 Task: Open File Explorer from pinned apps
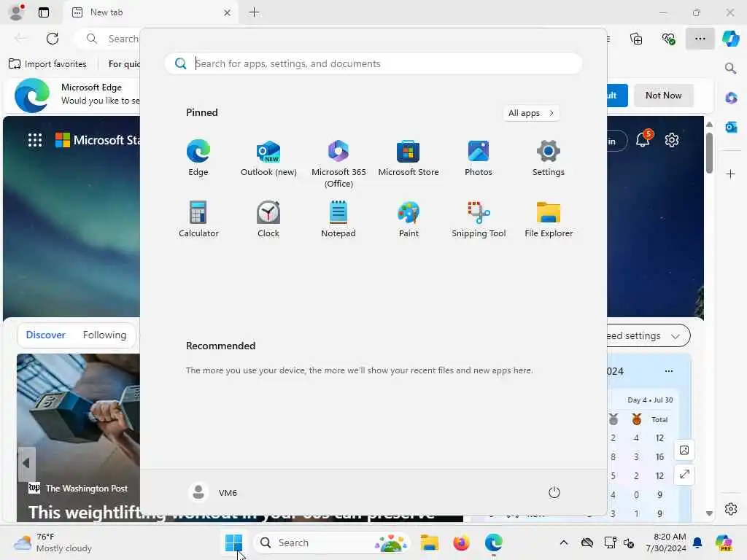pyautogui.click(x=549, y=219)
